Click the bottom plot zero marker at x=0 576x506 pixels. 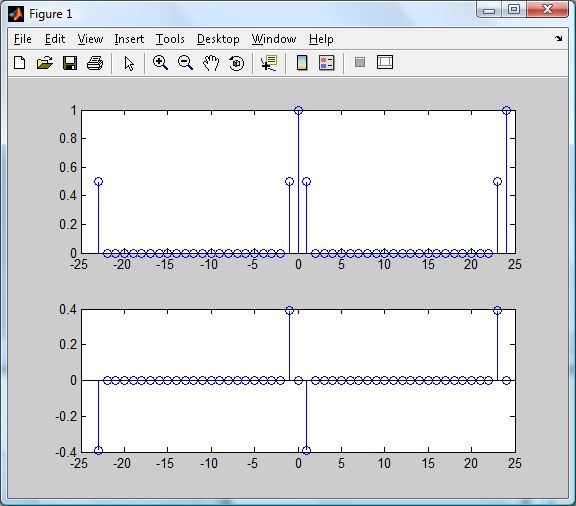click(x=298, y=380)
